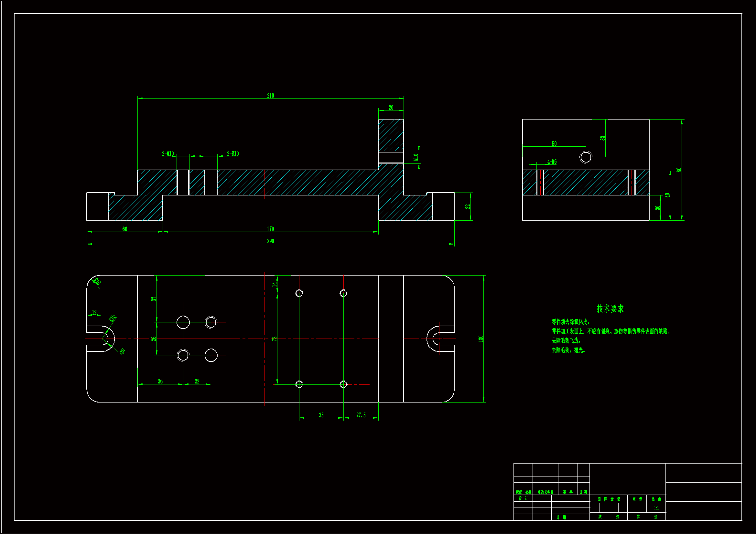Click the 210 dimension text

(x=270, y=96)
